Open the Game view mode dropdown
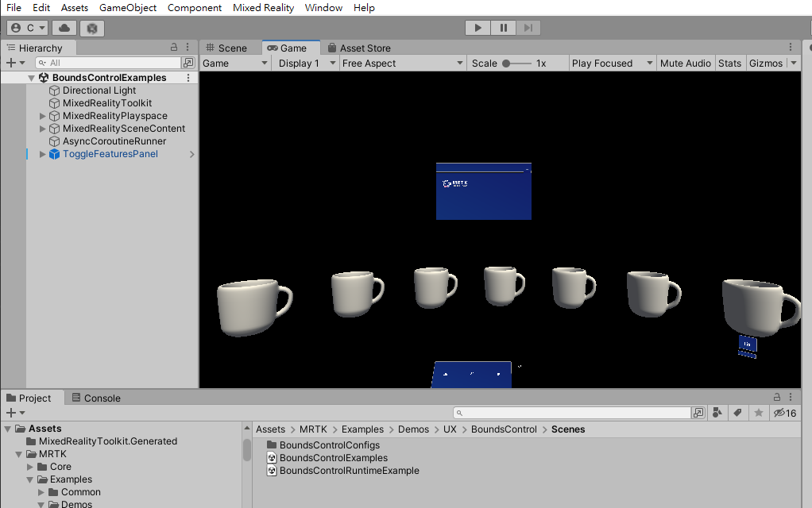Screen dimensions: 812x508 coord(235,63)
